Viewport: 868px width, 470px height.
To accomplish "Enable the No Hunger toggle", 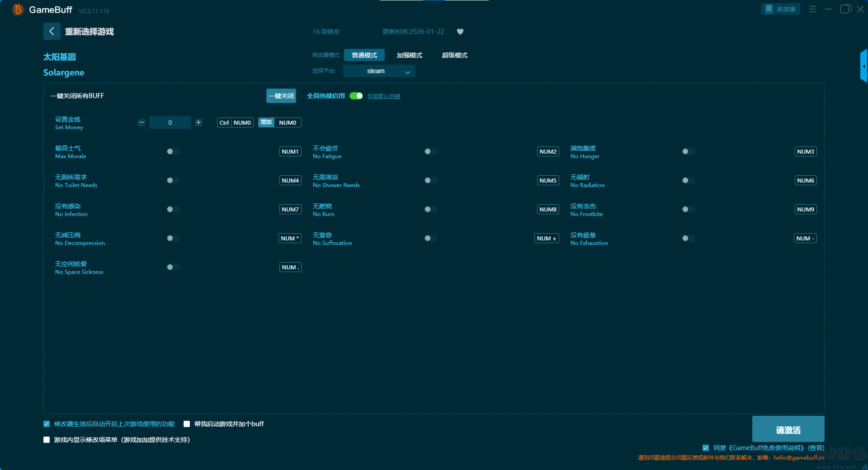I will pos(688,151).
